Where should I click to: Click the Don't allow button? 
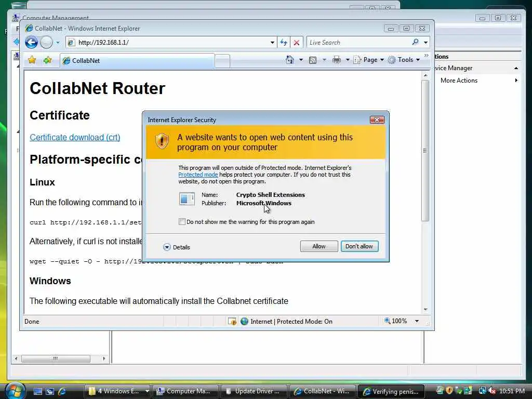pyautogui.click(x=360, y=246)
